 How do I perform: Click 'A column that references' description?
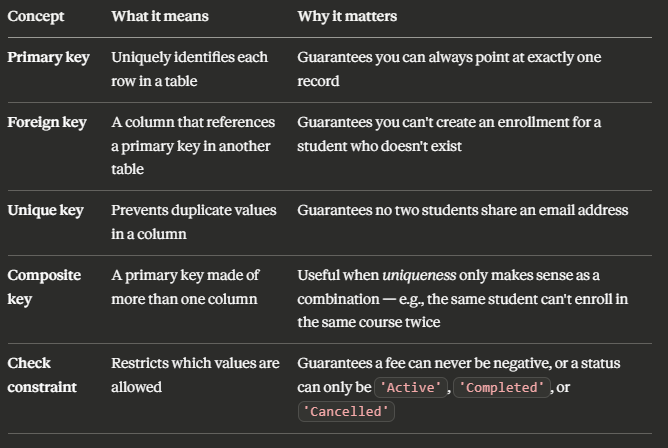pos(193,122)
